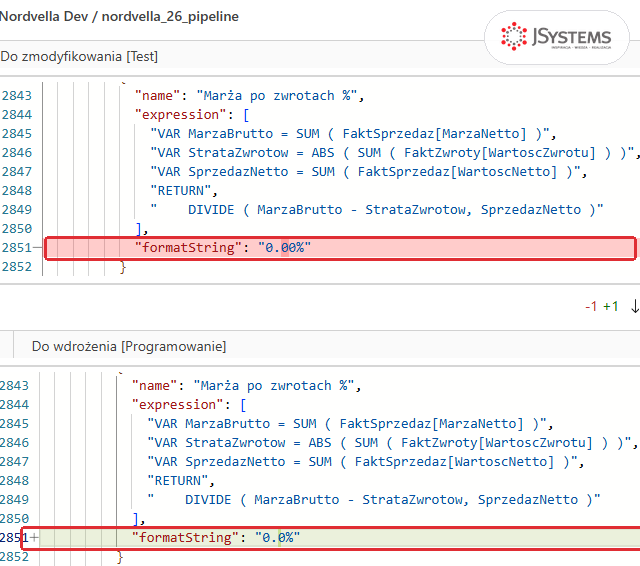Click the red -1 deletions counter

[591, 306]
